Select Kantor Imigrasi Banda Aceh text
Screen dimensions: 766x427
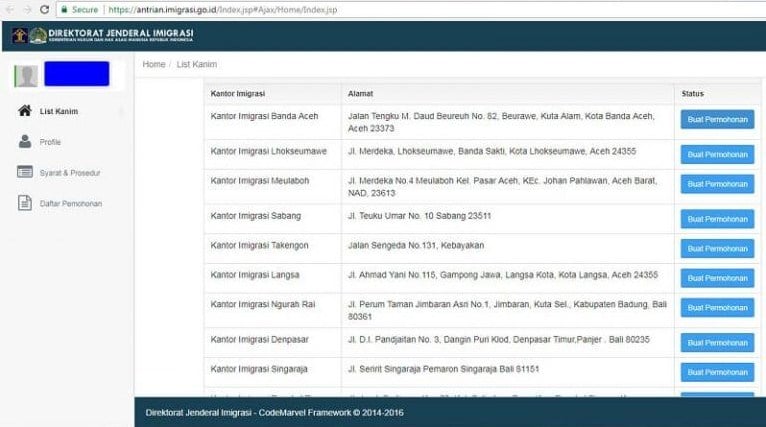click(x=264, y=116)
